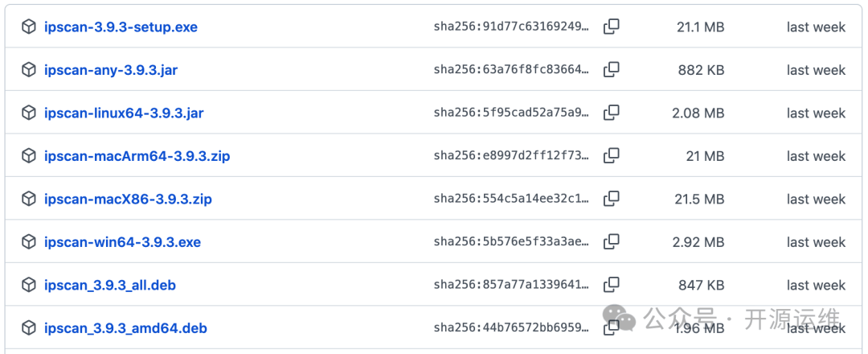
Task: Download ipscan-any-3.9.3.jar file
Action: [x=111, y=70]
